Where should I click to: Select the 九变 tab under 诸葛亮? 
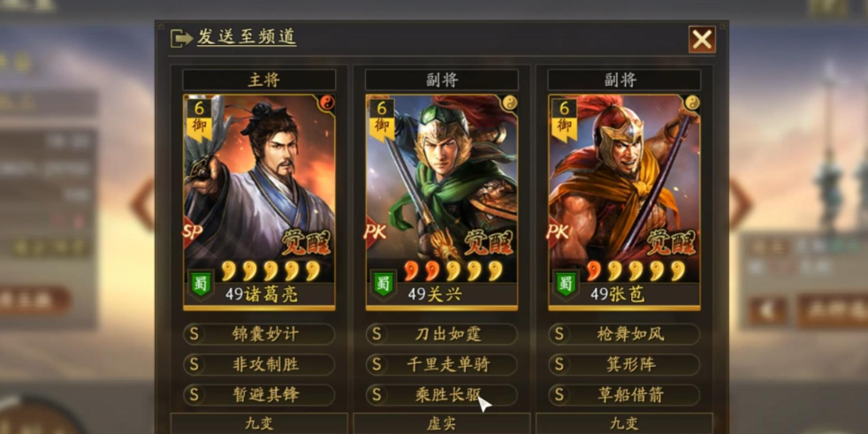click(x=259, y=423)
